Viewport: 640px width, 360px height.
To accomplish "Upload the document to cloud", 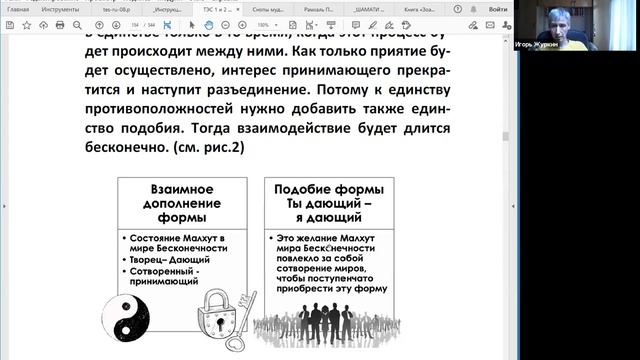I will click(x=43, y=25).
